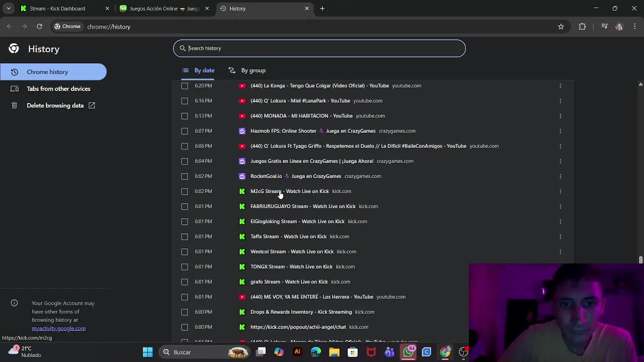The image size is (644, 362).
Task: Select checkbox for RocketGoal.io entry
Action: [185, 176]
